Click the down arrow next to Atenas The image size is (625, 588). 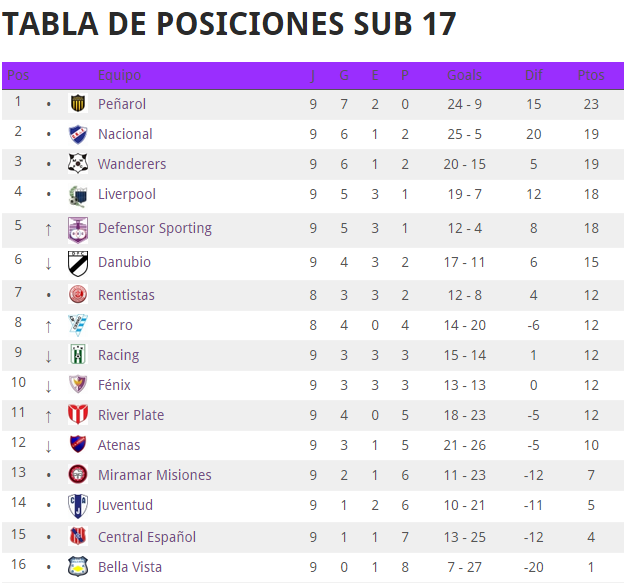coord(48,446)
